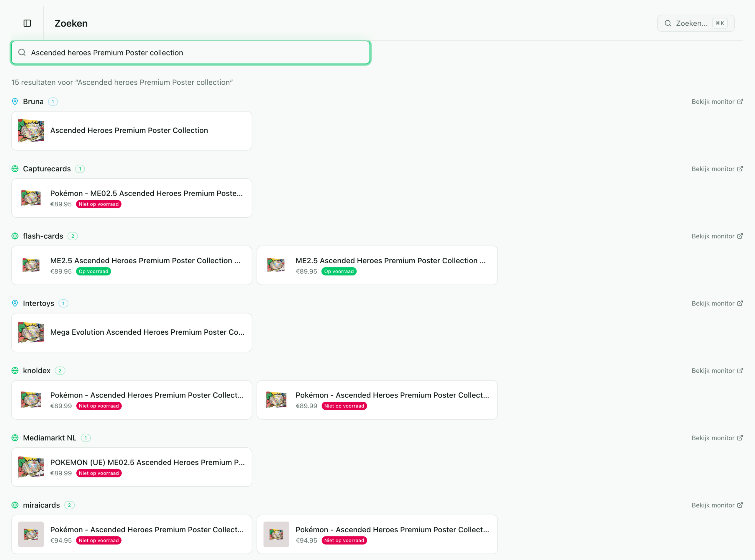This screenshot has height=560, width=755.
Task: Open Bekijk monitor link for flash-cards
Action: (x=717, y=236)
